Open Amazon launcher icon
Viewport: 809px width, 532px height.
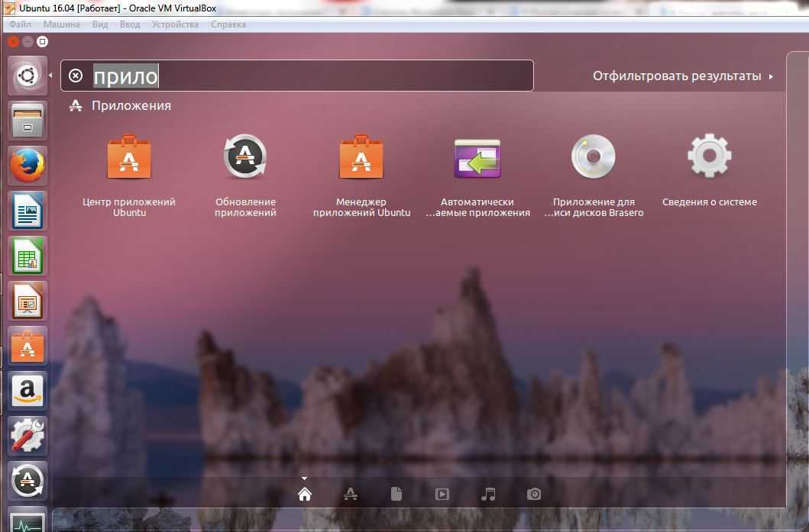point(28,391)
